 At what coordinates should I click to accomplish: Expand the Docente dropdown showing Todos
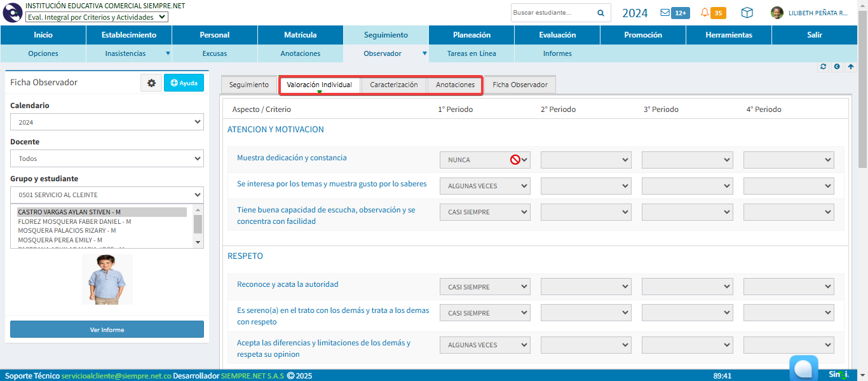[107, 158]
